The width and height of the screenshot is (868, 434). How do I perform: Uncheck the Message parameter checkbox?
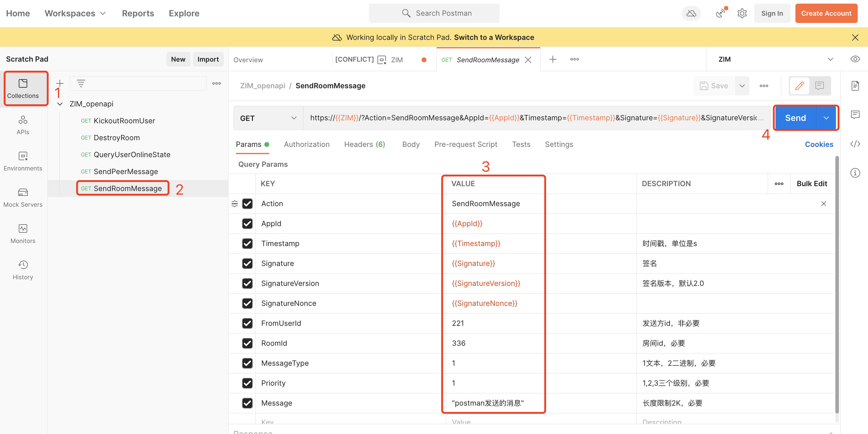pyautogui.click(x=247, y=403)
